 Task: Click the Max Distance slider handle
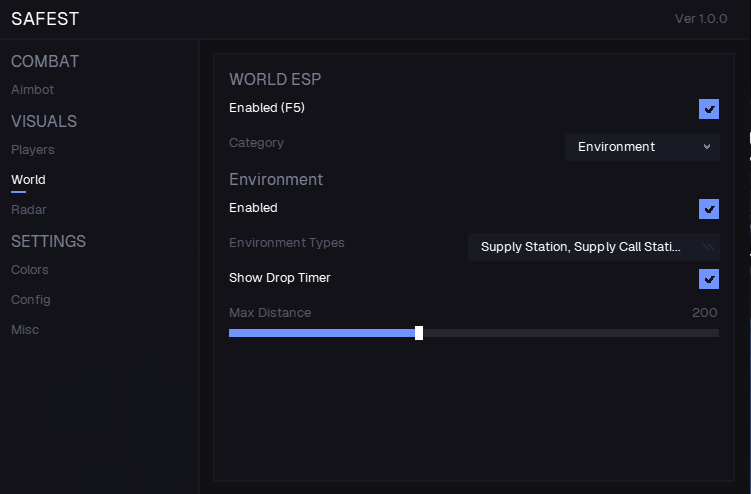click(x=419, y=333)
